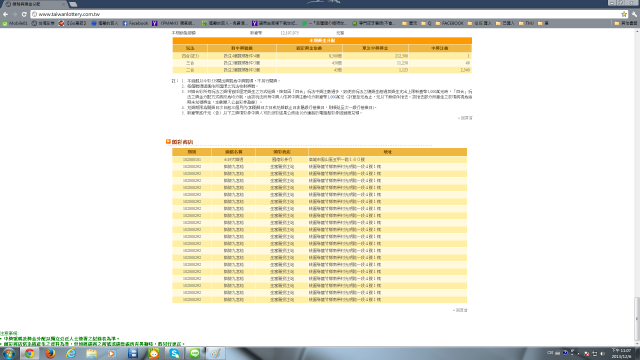Open the FACEBOOK bookmarks folder
Screen dimensions: 640x360
coord(449,23)
